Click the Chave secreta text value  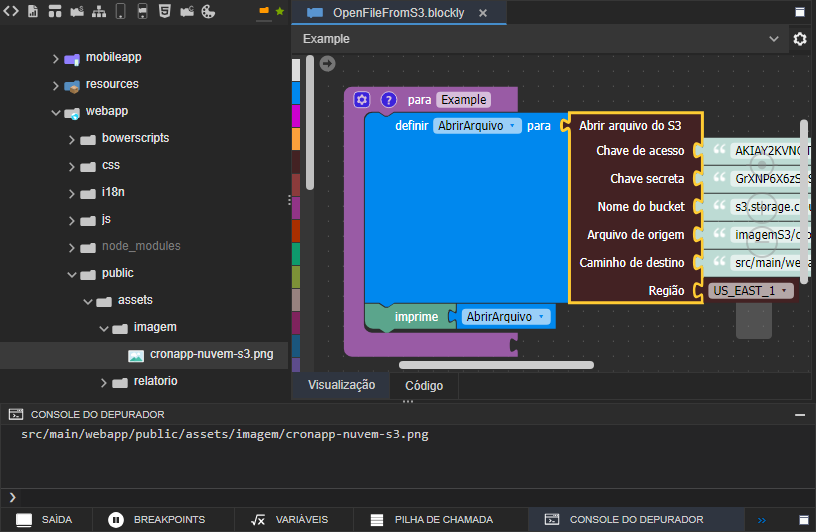(x=768, y=179)
